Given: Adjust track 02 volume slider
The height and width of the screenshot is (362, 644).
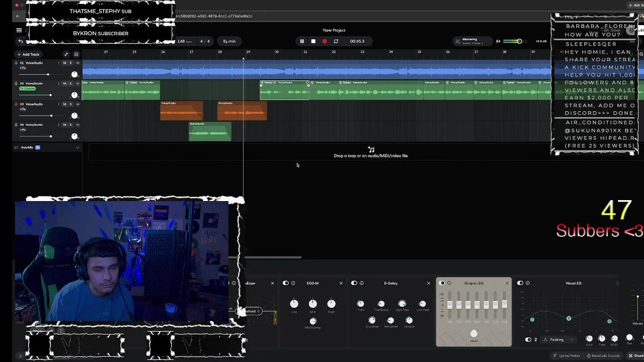Looking at the screenshot, I should [x=43, y=95].
